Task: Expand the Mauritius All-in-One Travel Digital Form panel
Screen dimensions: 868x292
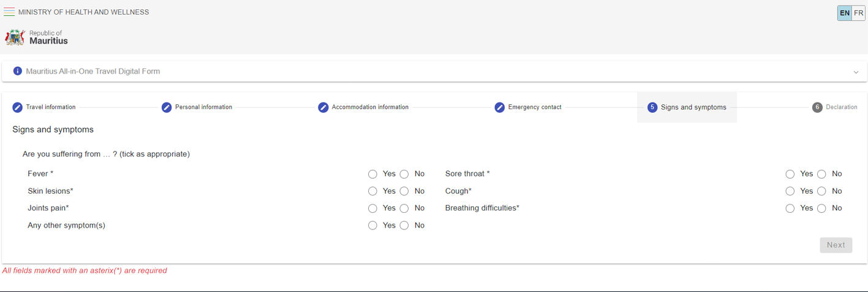Action: [856, 72]
